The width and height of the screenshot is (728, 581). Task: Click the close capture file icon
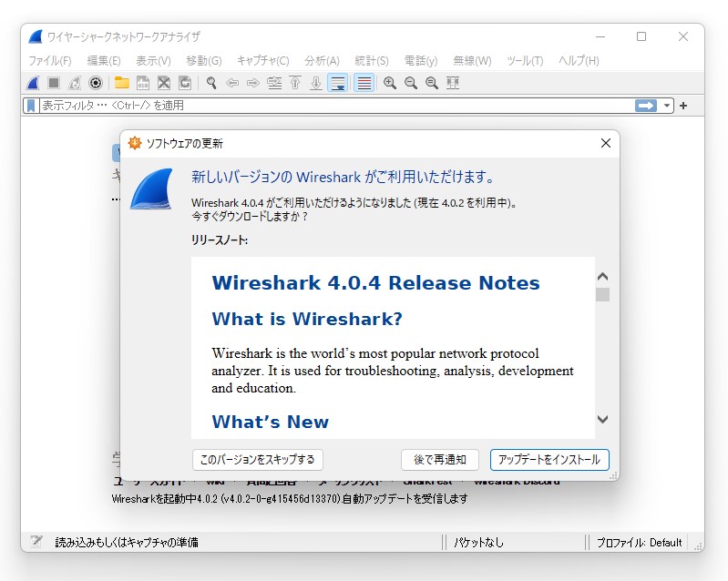pyautogui.click(x=164, y=83)
